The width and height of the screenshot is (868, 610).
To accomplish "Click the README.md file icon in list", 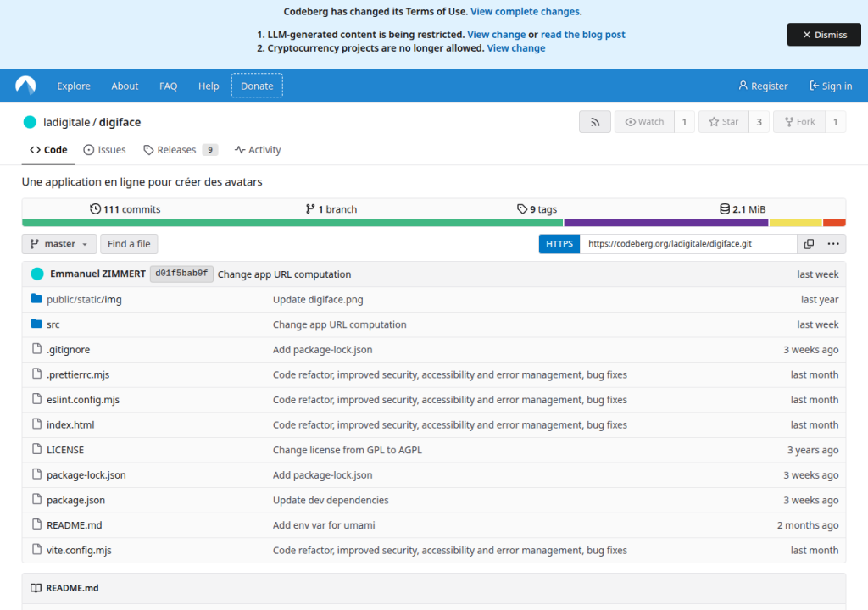I will pos(36,524).
